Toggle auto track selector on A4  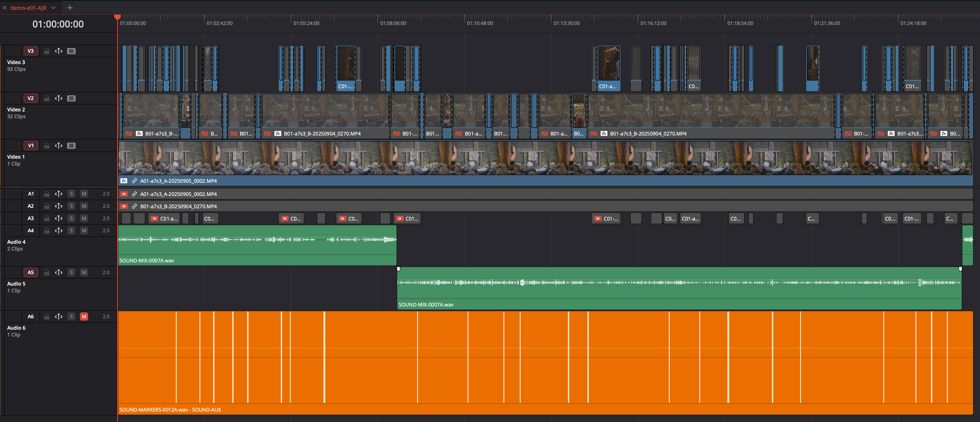coord(58,230)
